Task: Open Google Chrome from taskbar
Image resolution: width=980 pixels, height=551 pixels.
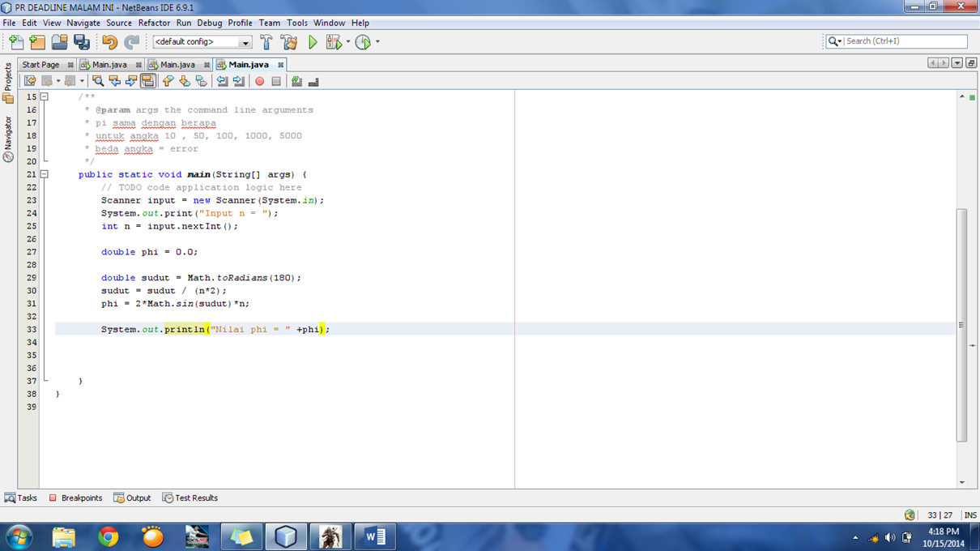Action: (109, 536)
